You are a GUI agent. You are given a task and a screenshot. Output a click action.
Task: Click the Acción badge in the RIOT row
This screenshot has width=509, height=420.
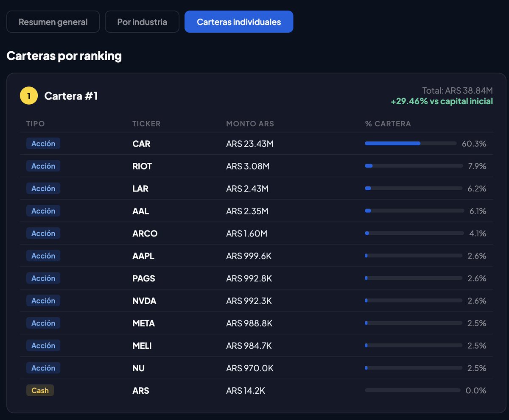[43, 166]
